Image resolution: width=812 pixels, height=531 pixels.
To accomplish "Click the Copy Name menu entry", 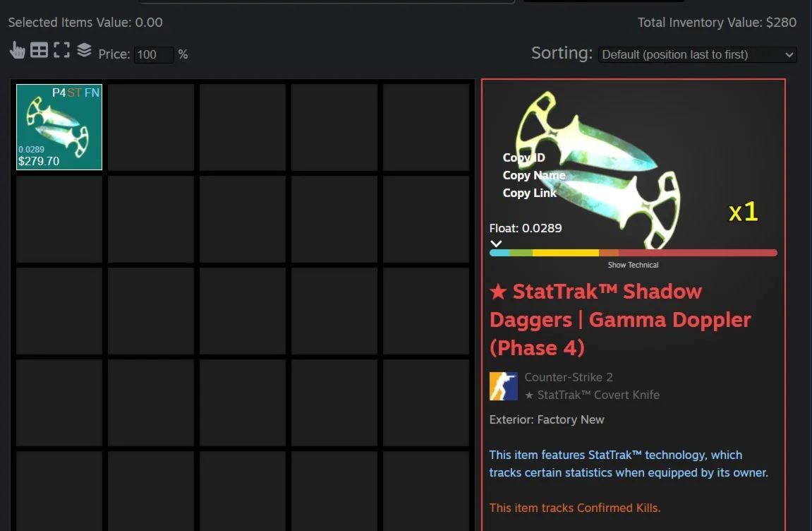I will 533,175.
